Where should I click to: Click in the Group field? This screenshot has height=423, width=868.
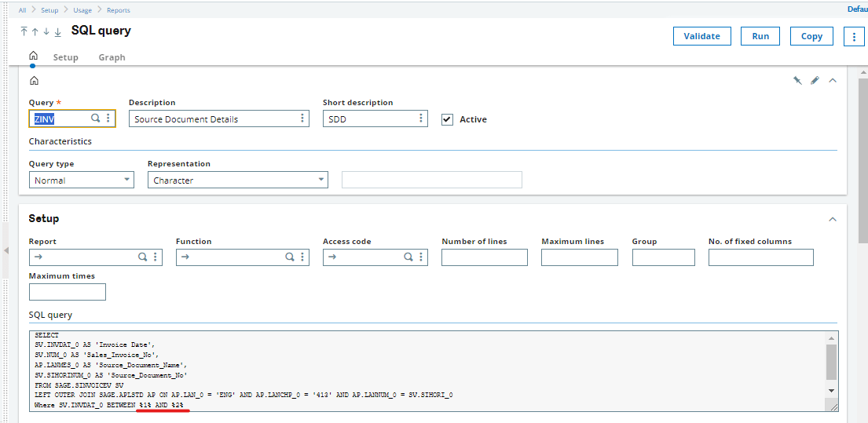[x=663, y=257]
